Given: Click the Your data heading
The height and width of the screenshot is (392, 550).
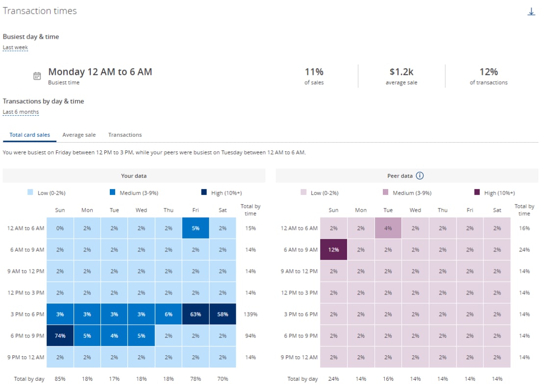Looking at the screenshot, I should [x=134, y=175].
